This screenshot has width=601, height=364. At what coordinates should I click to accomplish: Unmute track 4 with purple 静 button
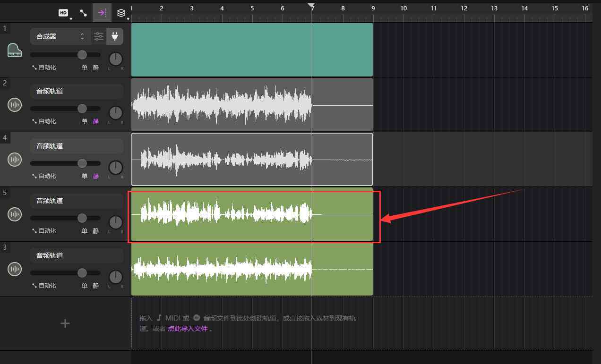coord(96,176)
